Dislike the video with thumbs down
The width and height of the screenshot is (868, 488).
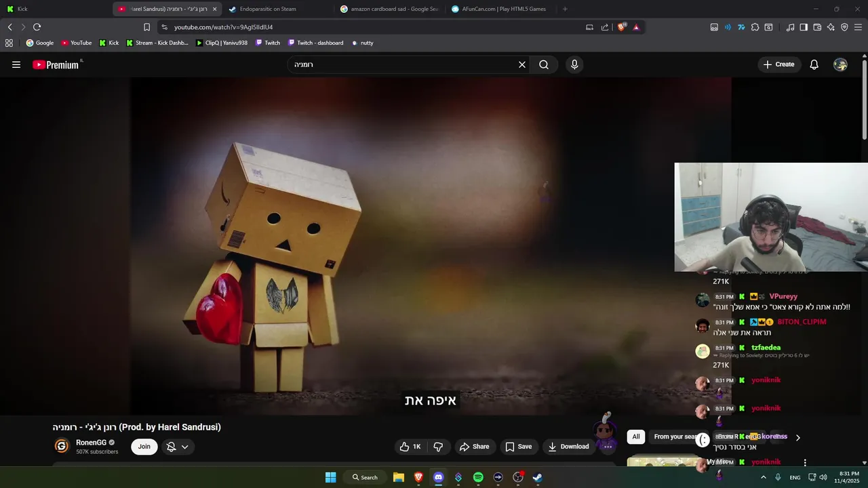point(438,447)
